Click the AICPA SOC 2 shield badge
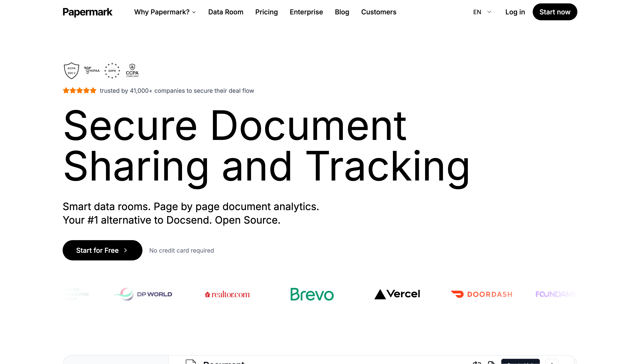The width and height of the screenshot is (640, 364). pos(71,71)
